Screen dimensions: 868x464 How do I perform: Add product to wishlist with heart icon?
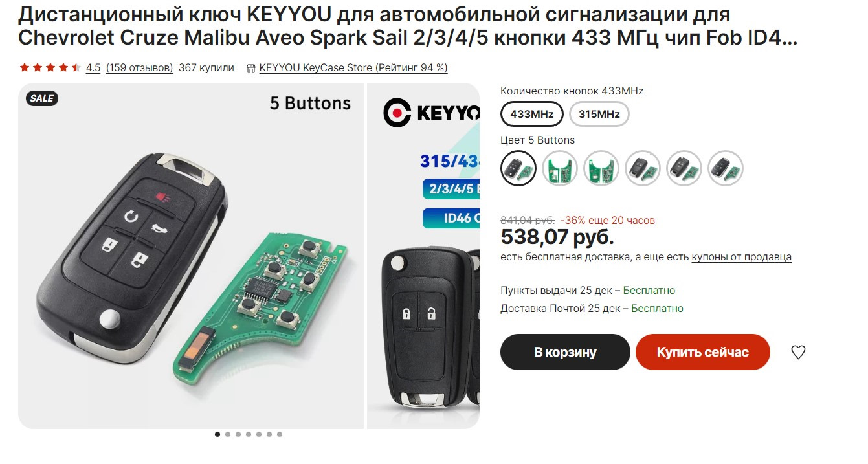798,352
